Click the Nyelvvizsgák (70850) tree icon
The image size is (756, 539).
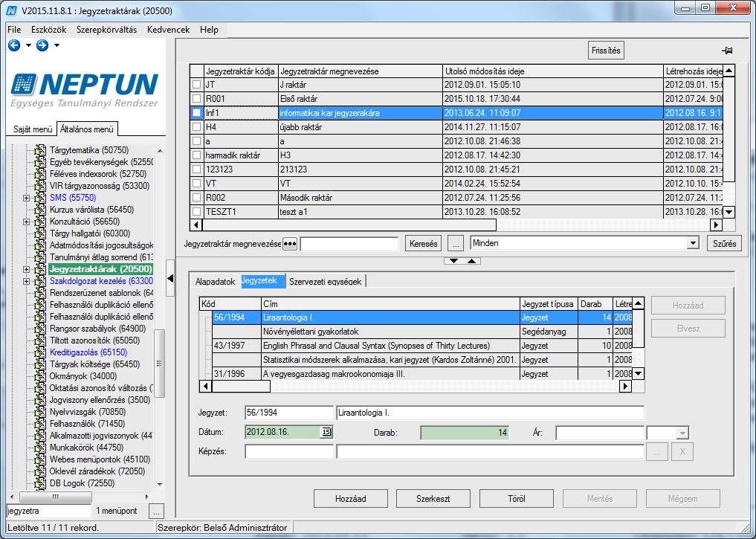(x=40, y=412)
